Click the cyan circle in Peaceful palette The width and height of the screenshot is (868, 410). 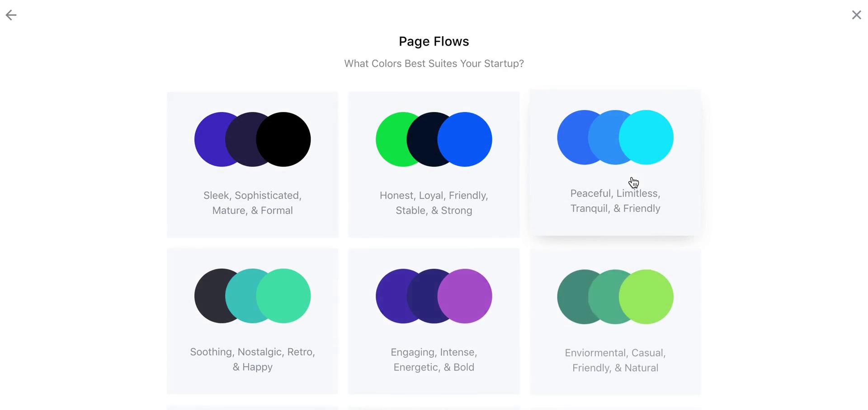[x=646, y=137]
